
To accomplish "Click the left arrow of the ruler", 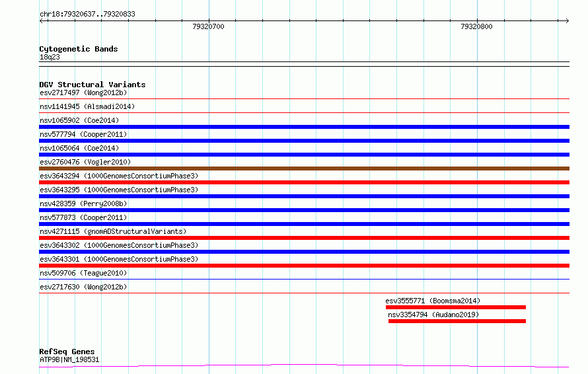I will tap(41, 20).
